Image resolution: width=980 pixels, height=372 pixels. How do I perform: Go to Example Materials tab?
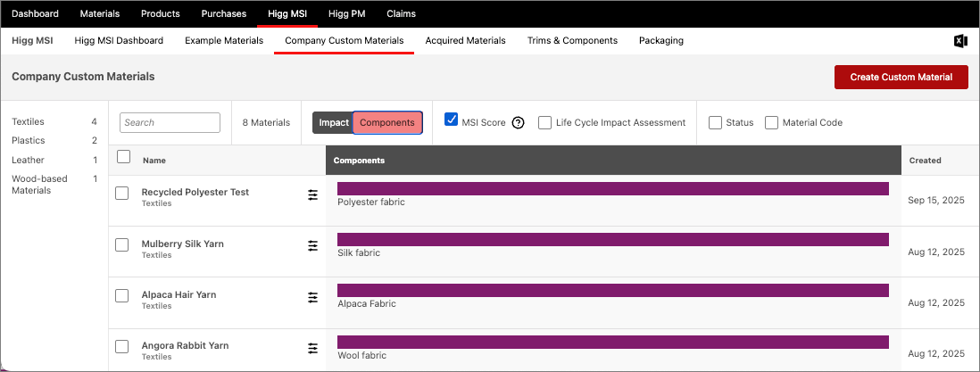224,41
